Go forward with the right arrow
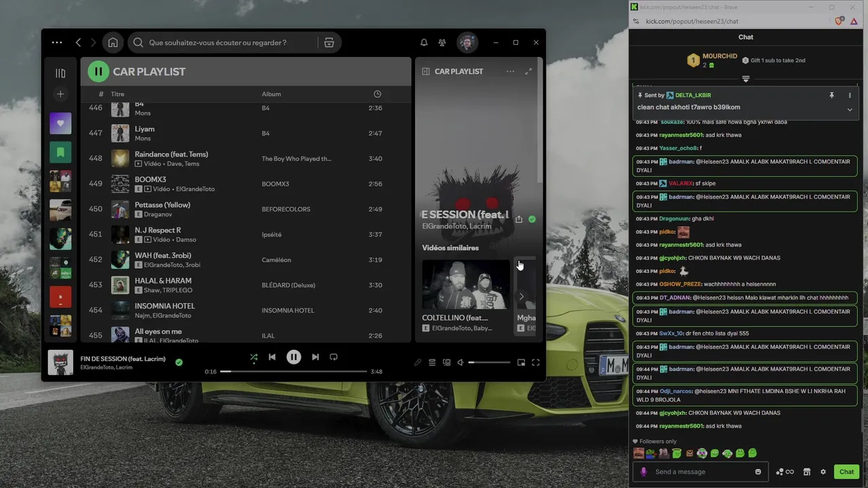The image size is (868, 488). click(x=94, y=43)
